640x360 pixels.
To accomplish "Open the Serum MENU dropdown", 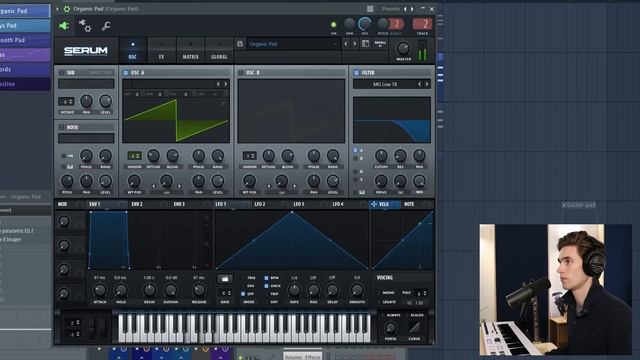I will pos(380,44).
